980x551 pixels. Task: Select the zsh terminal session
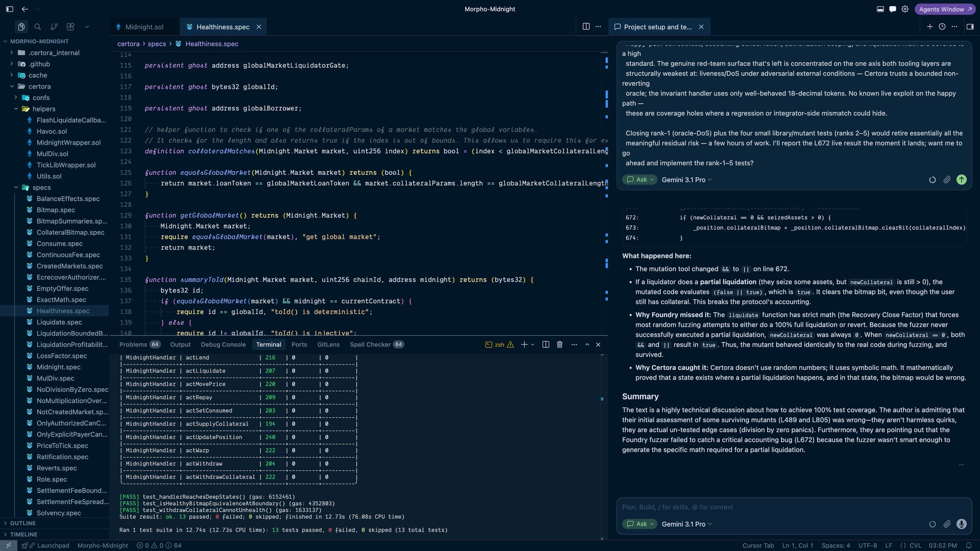point(499,344)
